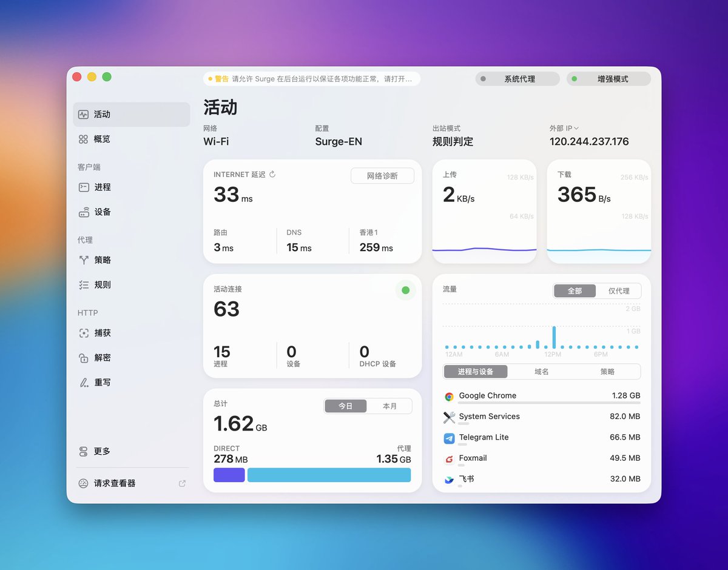Open the 更多 (More) sidebar item
The image size is (728, 570).
pyautogui.click(x=100, y=451)
